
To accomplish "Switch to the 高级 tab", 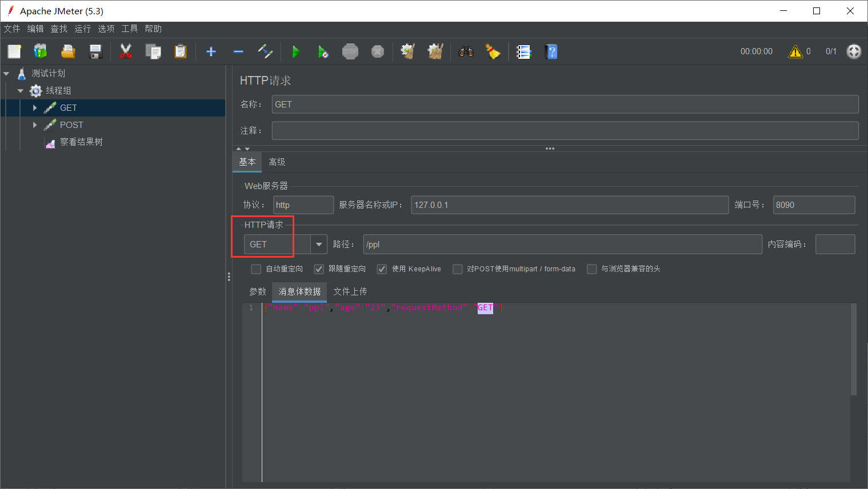I will [x=277, y=162].
